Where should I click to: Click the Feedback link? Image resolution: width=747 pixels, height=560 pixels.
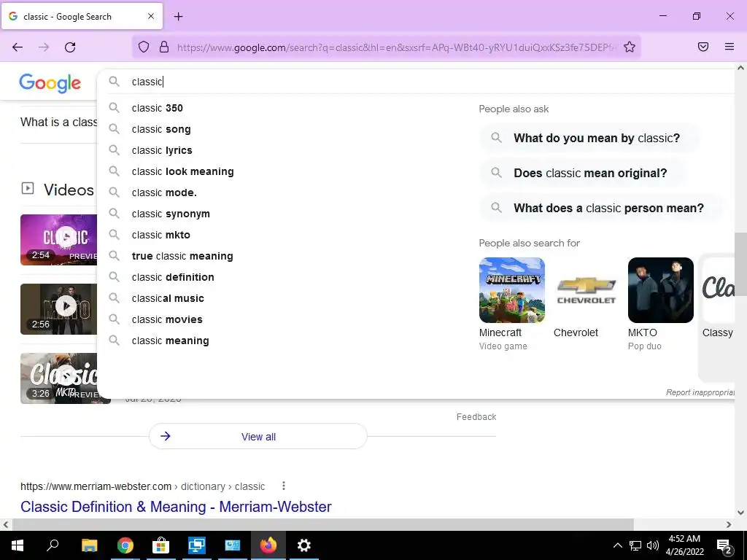click(476, 416)
